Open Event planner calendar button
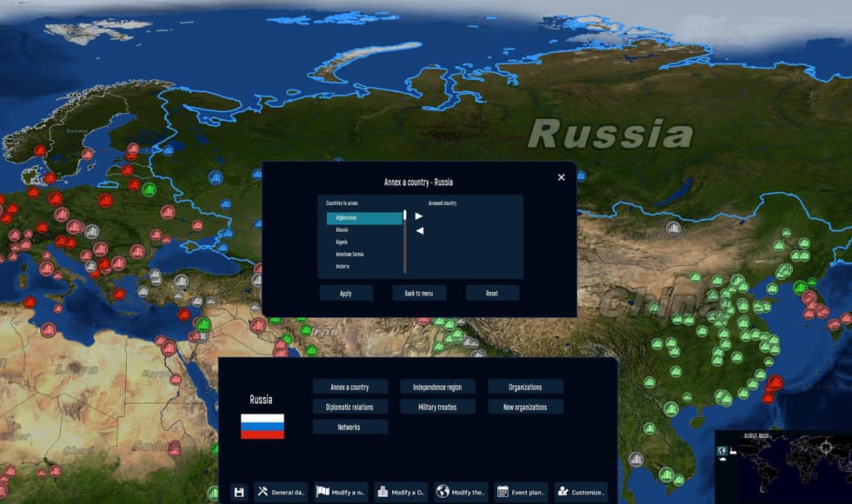The width and height of the screenshot is (852, 504). 521,492
